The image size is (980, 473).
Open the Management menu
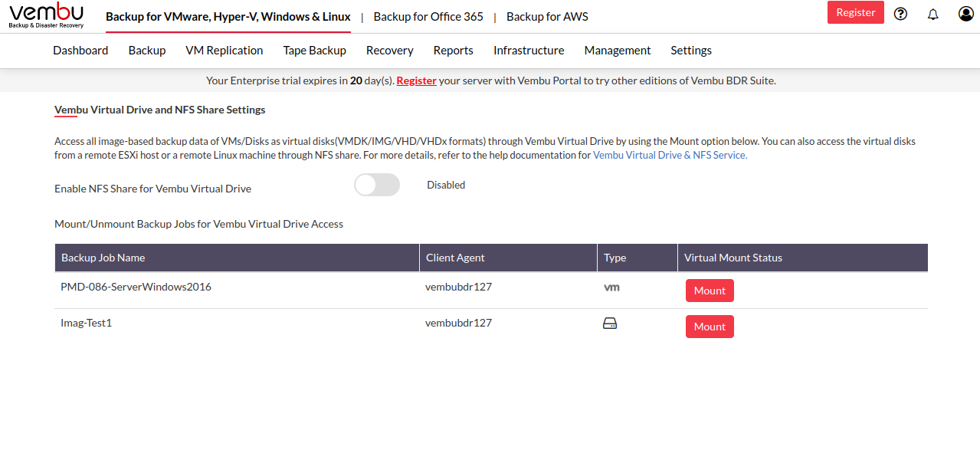point(618,51)
